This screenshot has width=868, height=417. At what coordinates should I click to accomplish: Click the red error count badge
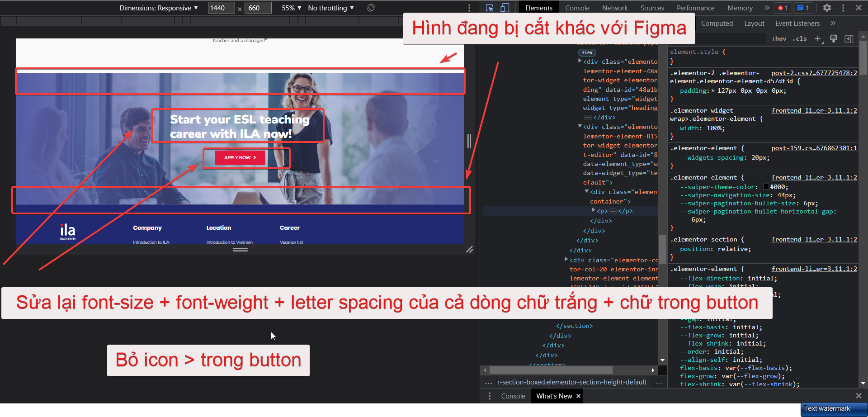783,8
